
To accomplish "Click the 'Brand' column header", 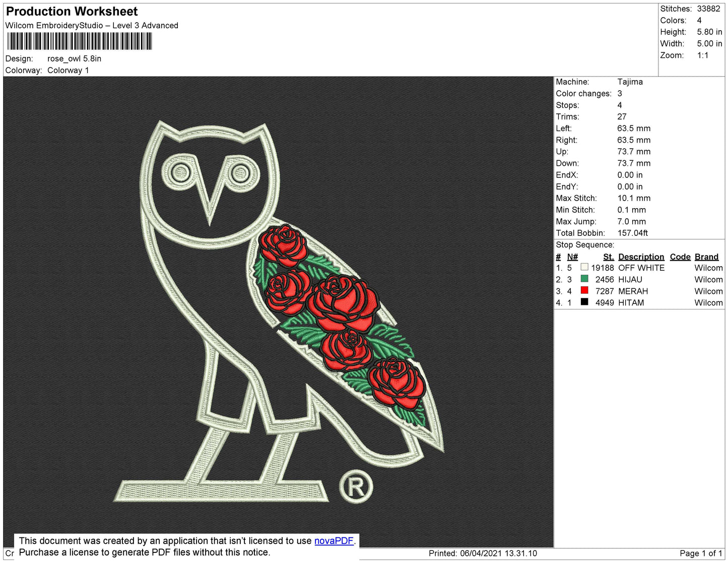I will coord(706,257).
